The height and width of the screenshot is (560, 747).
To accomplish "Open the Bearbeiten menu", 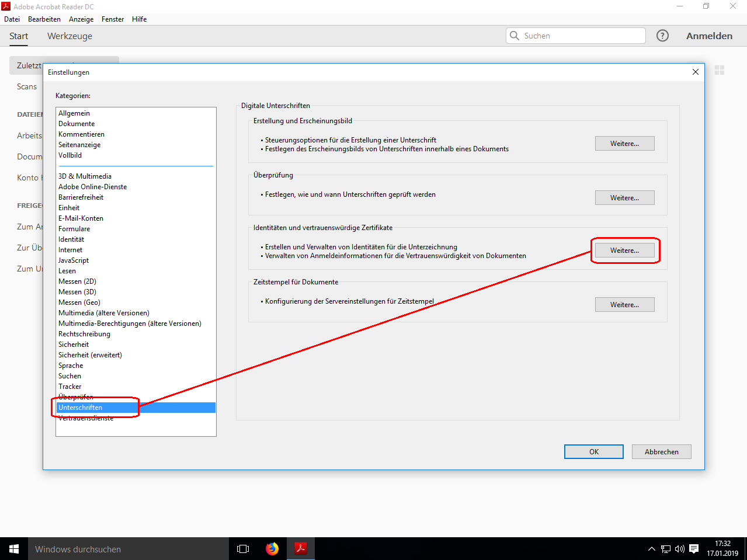I will click(44, 19).
